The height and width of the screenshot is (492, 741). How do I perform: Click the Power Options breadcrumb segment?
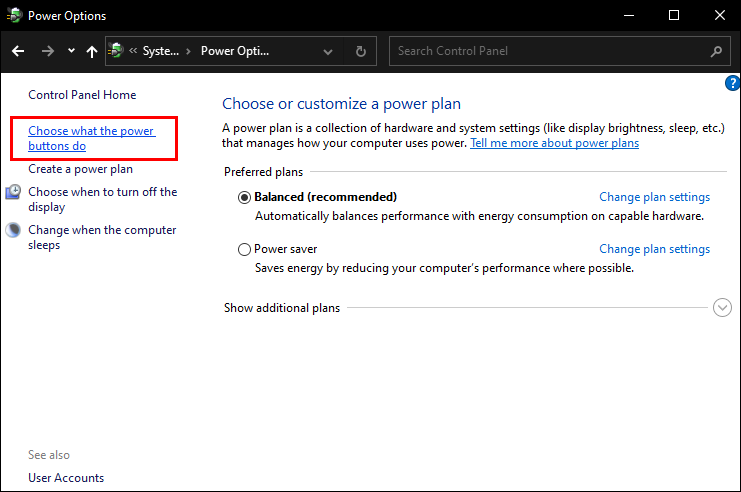(235, 51)
